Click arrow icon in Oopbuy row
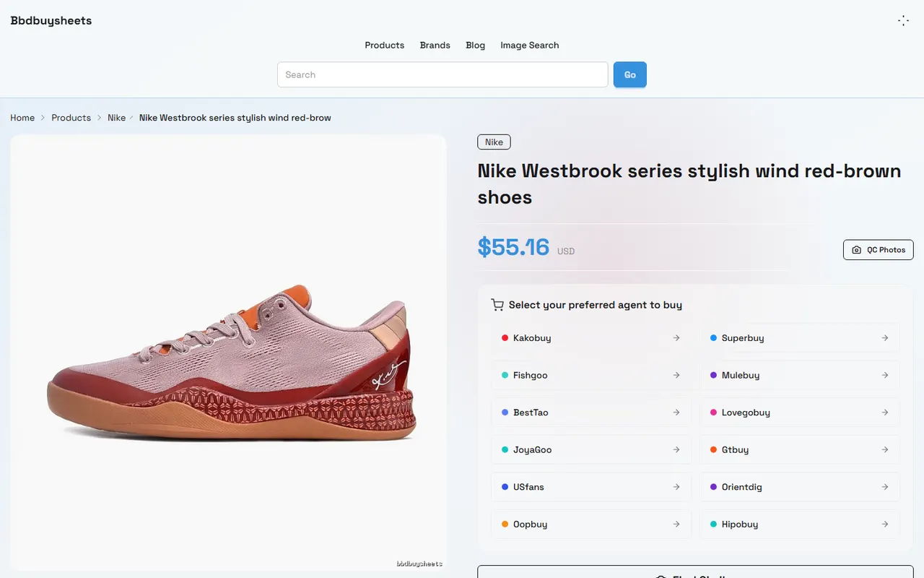The height and width of the screenshot is (578, 924). pyautogui.click(x=676, y=525)
